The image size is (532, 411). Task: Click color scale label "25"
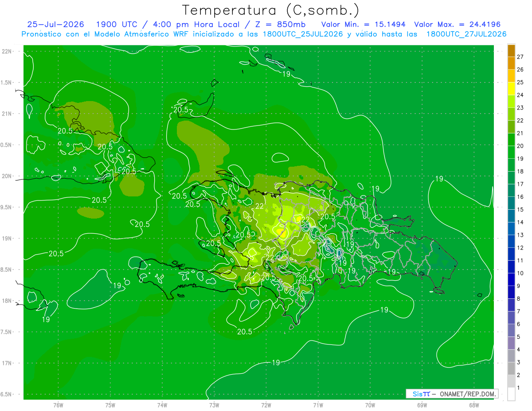tap(520, 82)
